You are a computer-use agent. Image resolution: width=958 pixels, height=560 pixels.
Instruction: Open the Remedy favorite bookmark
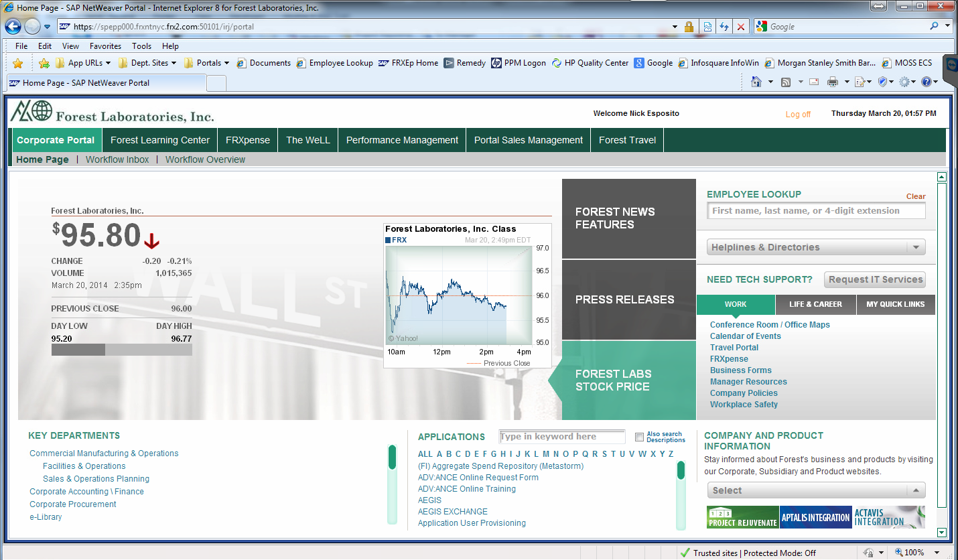pos(465,63)
